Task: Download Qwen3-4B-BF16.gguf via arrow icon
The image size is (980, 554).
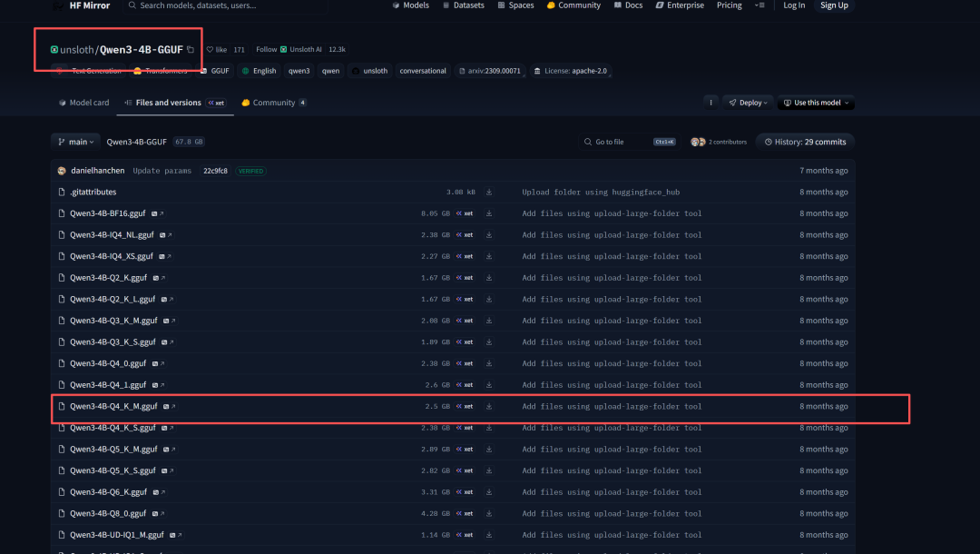Action: 489,213
